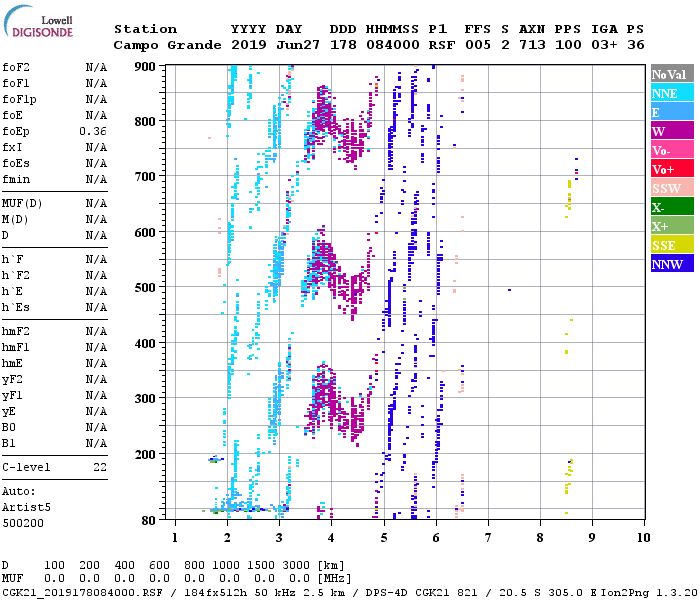Click the time value 084000
The width and height of the screenshot is (700, 600).
click(x=393, y=45)
